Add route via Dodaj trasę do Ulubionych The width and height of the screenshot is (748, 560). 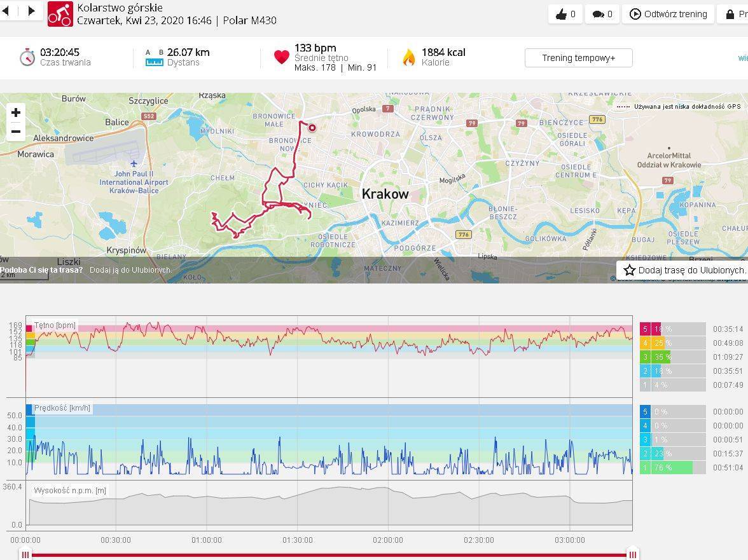pos(683,270)
